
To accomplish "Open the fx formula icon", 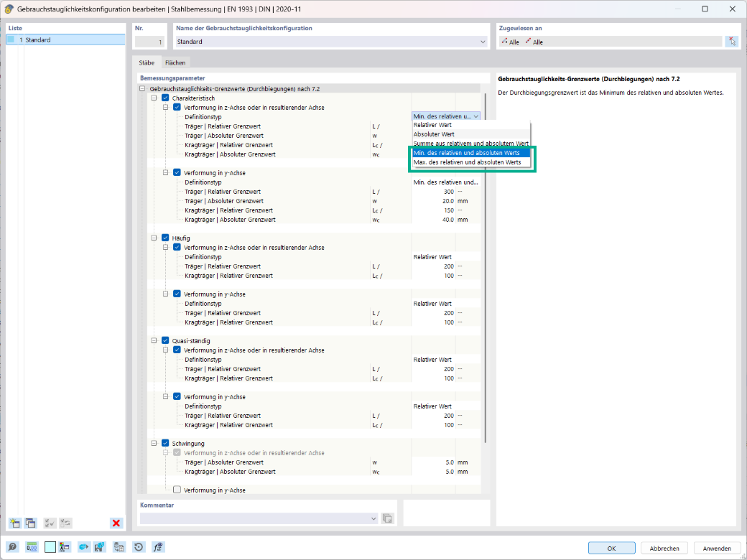I will coord(158,547).
